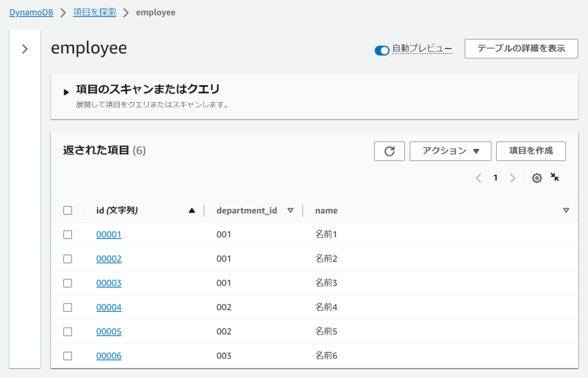
Task: Open the filter icon on department_id column
Action: (x=291, y=210)
